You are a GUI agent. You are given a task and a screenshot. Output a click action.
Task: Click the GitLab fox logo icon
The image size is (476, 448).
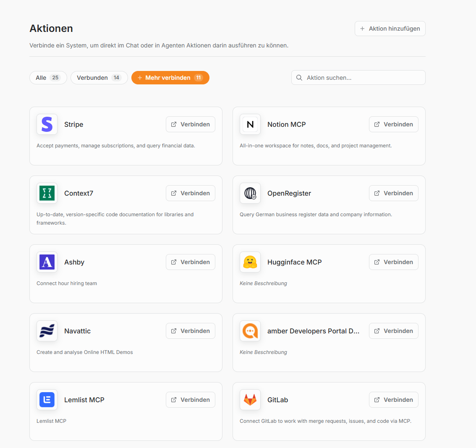pyautogui.click(x=250, y=400)
